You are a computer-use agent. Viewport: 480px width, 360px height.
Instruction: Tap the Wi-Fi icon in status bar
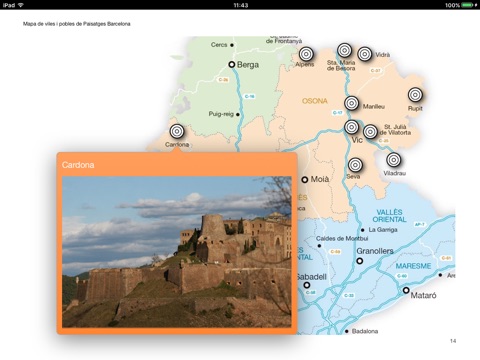tap(21, 5)
